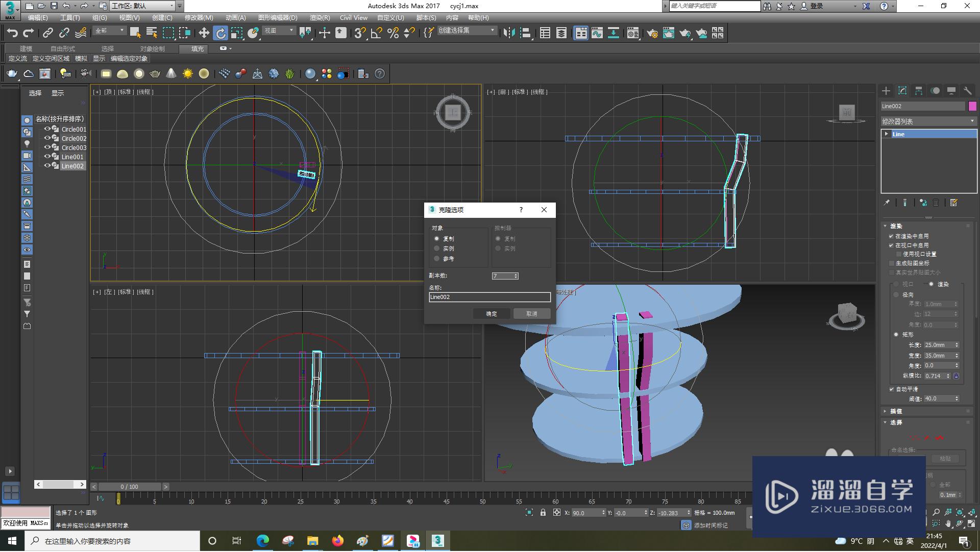Click the Display tab in scene explorer
980x552 pixels.
point(58,93)
